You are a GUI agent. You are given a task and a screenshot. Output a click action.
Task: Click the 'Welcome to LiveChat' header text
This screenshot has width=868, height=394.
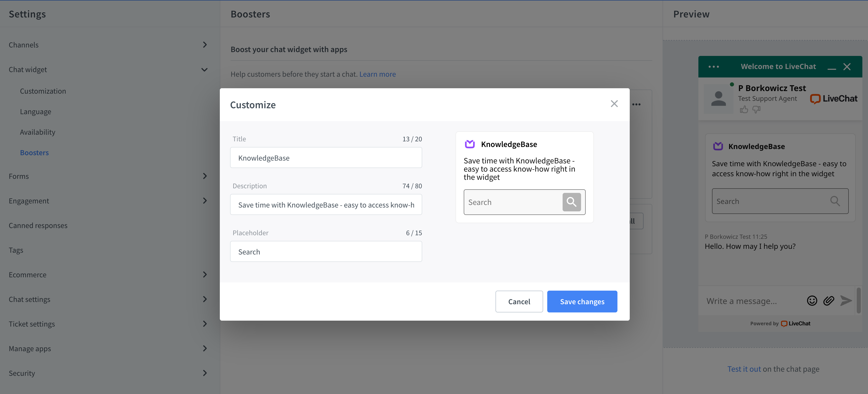(x=778, y=66)
